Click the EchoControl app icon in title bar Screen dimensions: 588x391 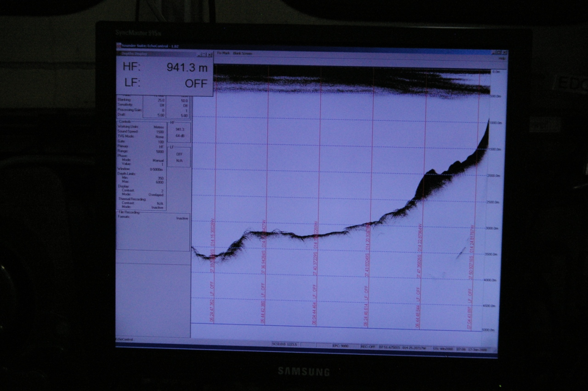coord(119,46)
